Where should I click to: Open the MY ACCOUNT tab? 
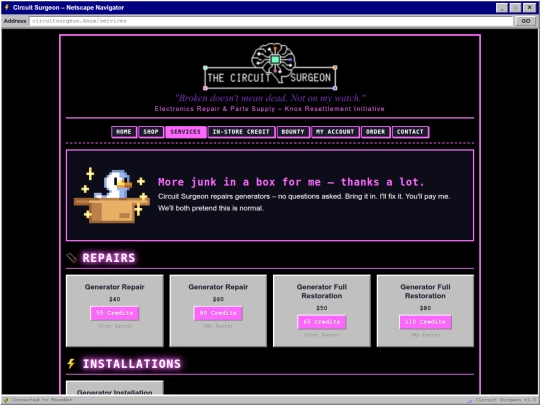pos(335,132)
